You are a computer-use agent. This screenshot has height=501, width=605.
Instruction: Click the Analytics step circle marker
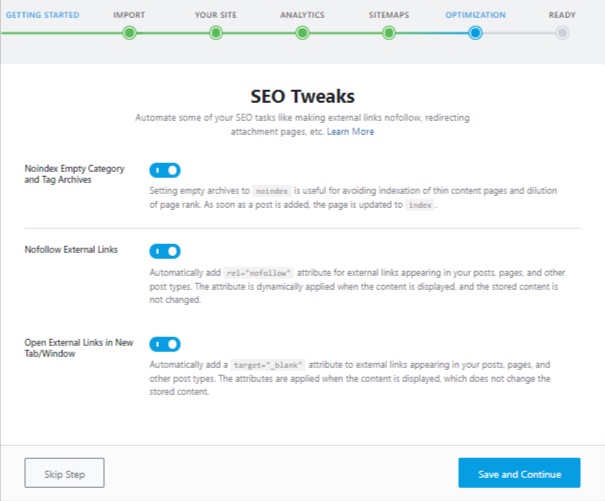coord(302,33)
